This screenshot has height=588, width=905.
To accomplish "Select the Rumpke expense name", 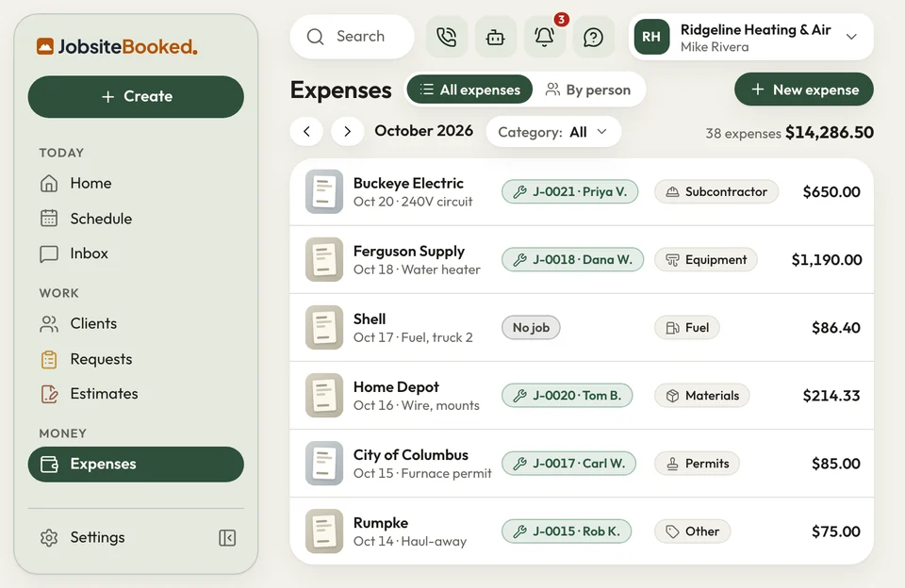I will coord(380,523).
